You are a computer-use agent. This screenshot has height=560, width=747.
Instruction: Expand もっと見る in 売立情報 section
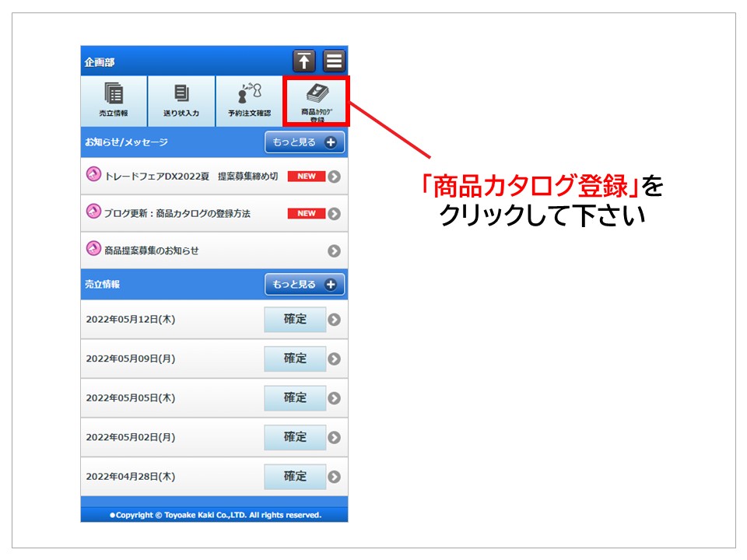pyautogui.click(x=304, y=285)
